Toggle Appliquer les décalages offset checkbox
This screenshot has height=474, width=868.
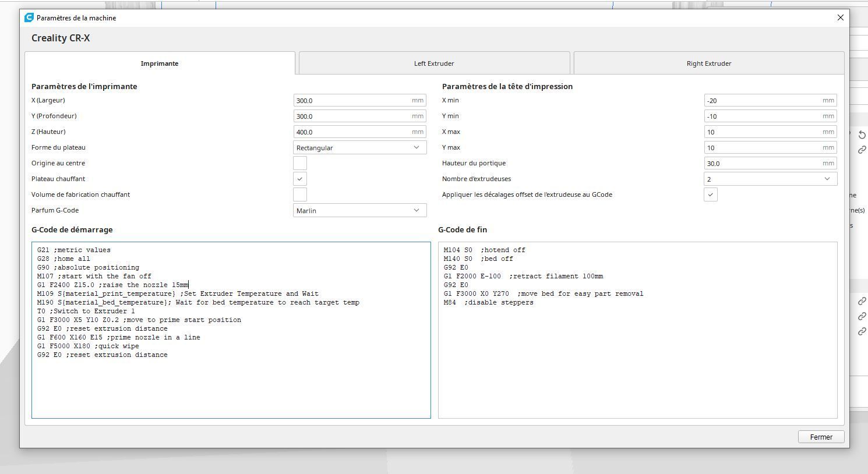point(711,194)
